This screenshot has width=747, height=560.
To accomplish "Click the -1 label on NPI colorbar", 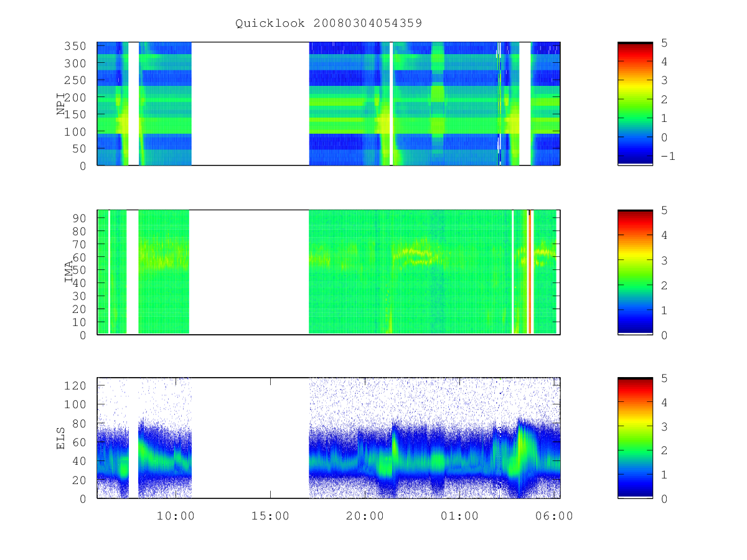I will (x=668, y=156).
